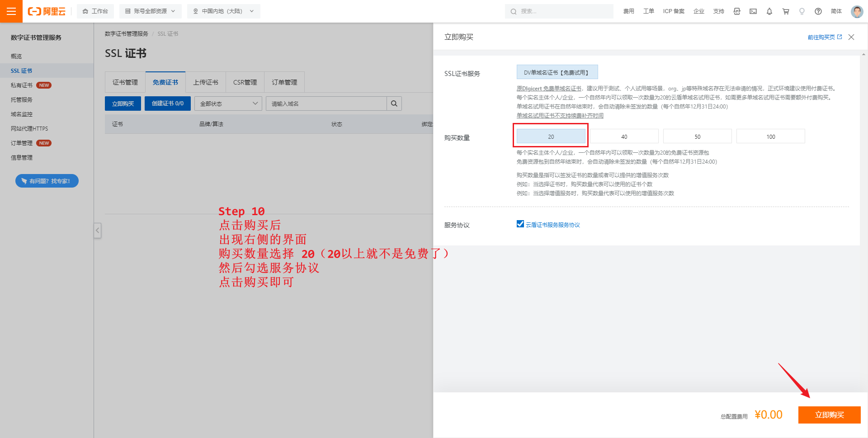This screenshot has width=868, height=438.
Task: Expand the 账号全部资源 dropdown
Action: tap(150, 11)
